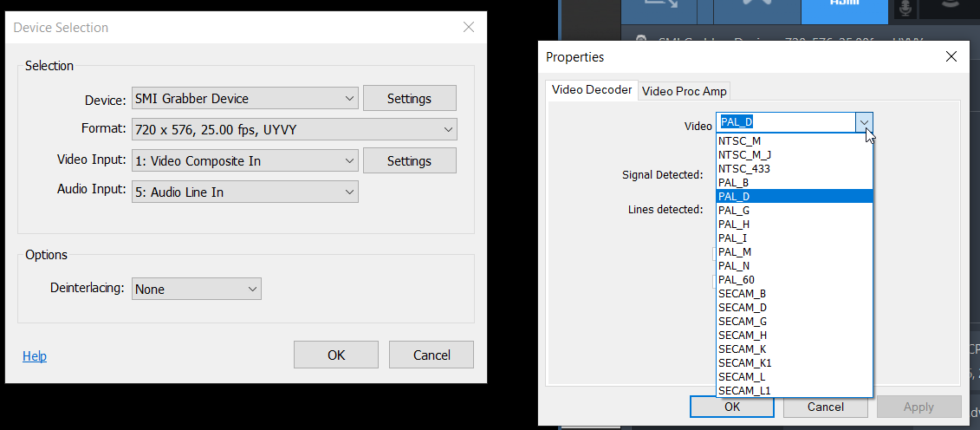
Task: Pick SECAM_L1 from the list
Action: coord(744,390)
